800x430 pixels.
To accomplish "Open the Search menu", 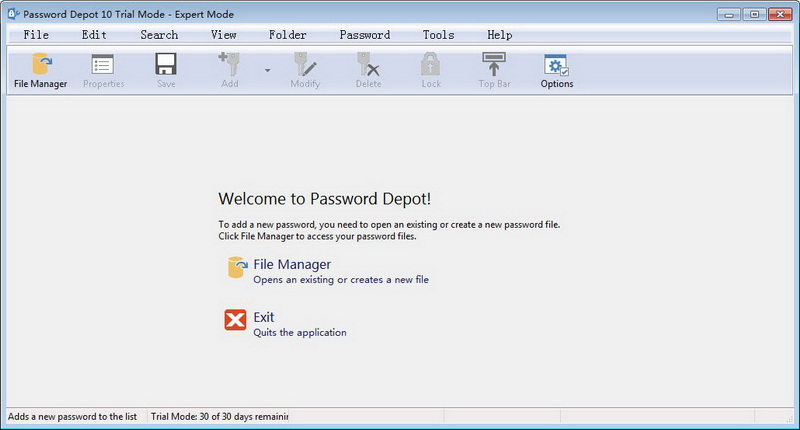I will coord(159,35).
